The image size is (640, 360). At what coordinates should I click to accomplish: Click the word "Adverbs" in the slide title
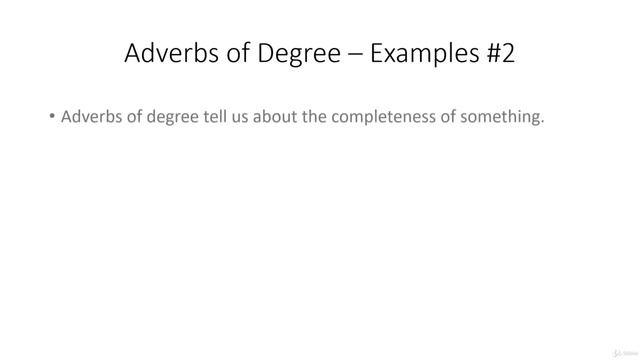coord(171,53)
